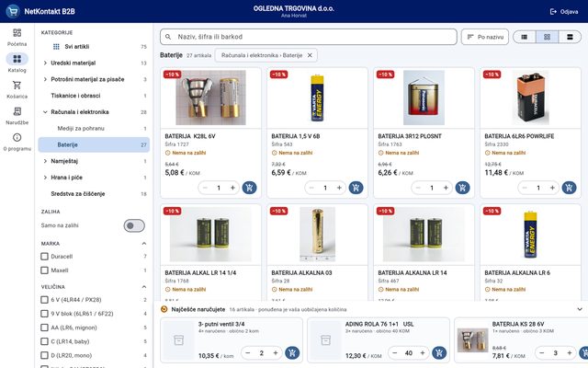The height and width of the screenshot is (368, 588).
Task: Decrease quantity for BATERIJA K28L 6V
Action: (205, 188)
